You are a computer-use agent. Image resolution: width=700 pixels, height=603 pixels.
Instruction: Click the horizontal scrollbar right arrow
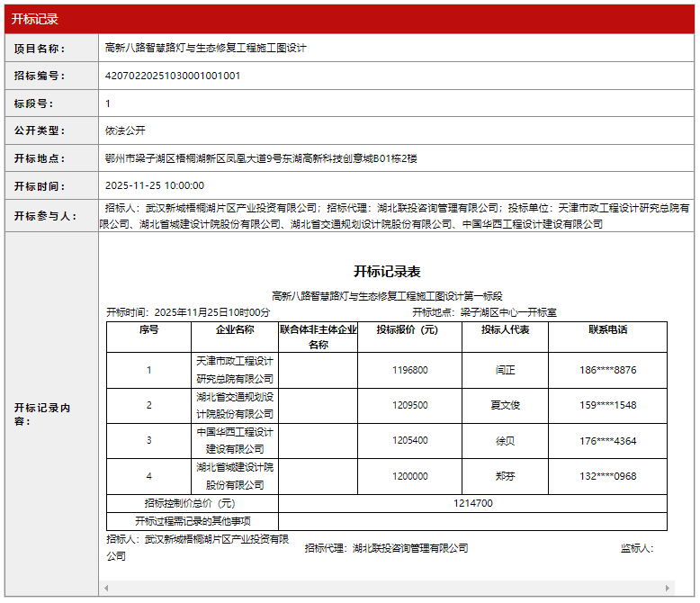pyautogui.click(x=669, y=588)
